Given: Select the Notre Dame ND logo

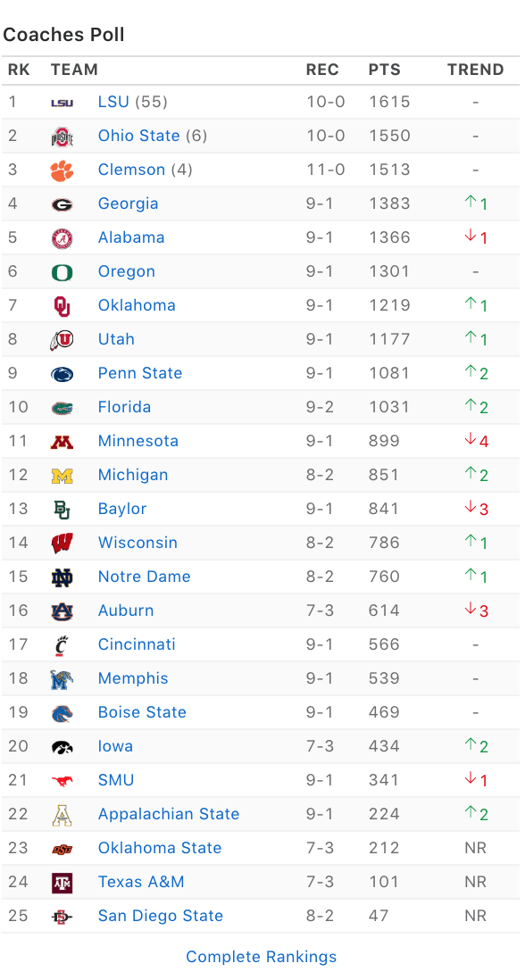Looking at the screenshot, I should coord(62,577).
